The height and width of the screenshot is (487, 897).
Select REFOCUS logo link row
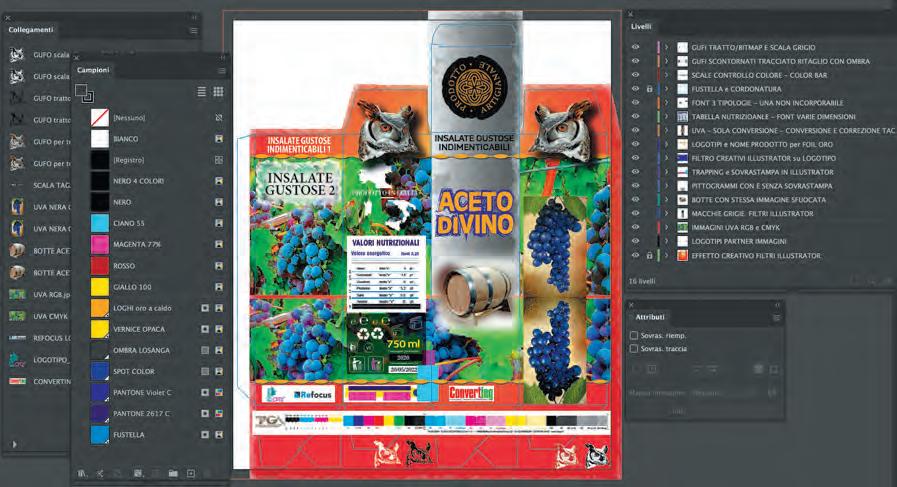[x=39, y=338]
